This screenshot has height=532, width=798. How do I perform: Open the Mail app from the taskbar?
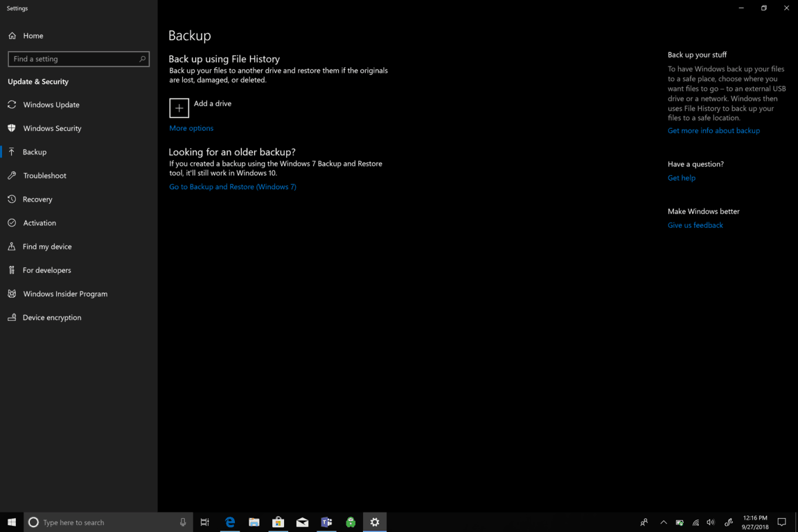[x=302, y=522]
